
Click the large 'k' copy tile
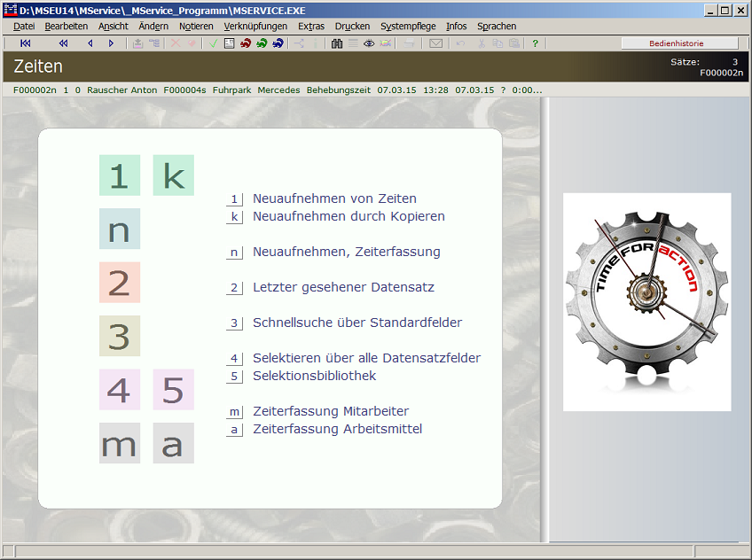[173, 175]
